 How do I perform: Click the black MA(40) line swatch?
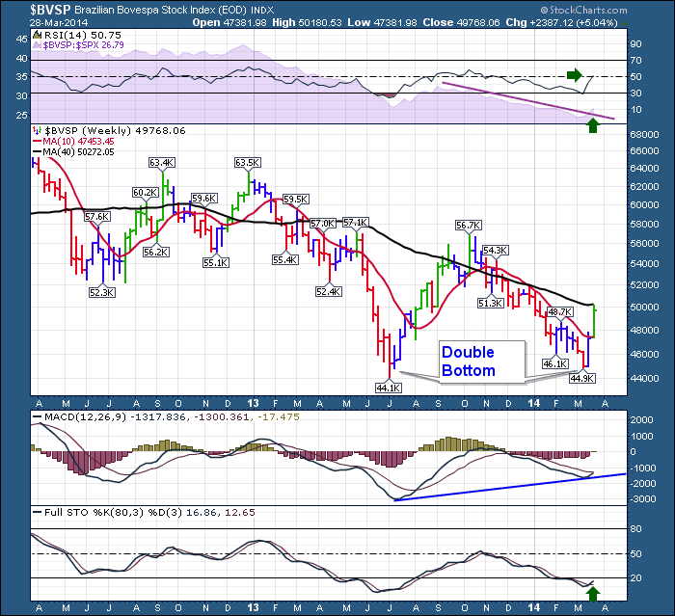37,152
